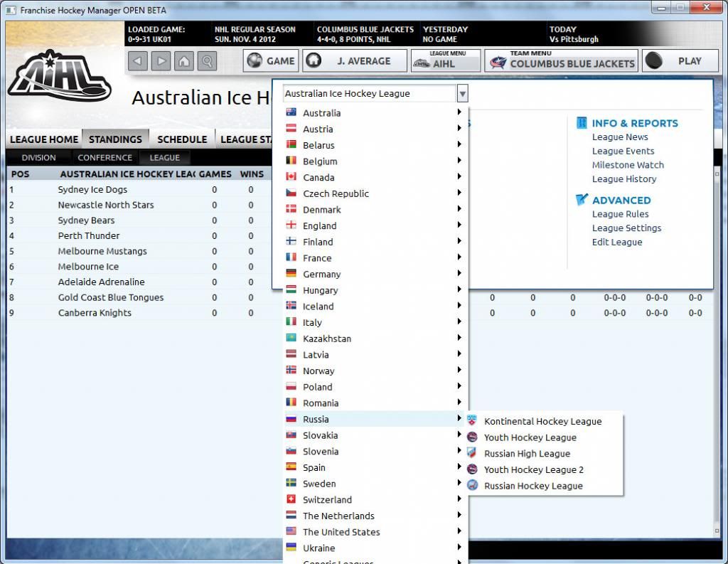
Task: Click the Australia flag icon
Action: (x=291, y=112)
